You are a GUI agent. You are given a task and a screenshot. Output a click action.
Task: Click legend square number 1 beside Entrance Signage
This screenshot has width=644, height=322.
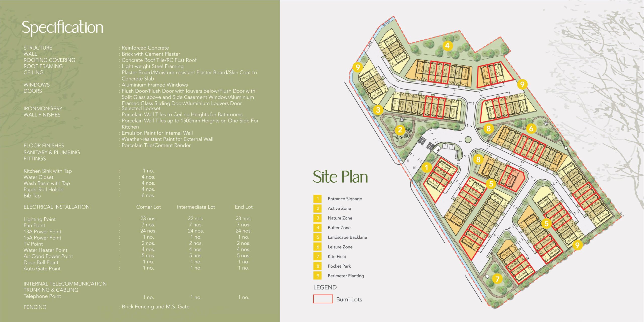tap(317, 199)
